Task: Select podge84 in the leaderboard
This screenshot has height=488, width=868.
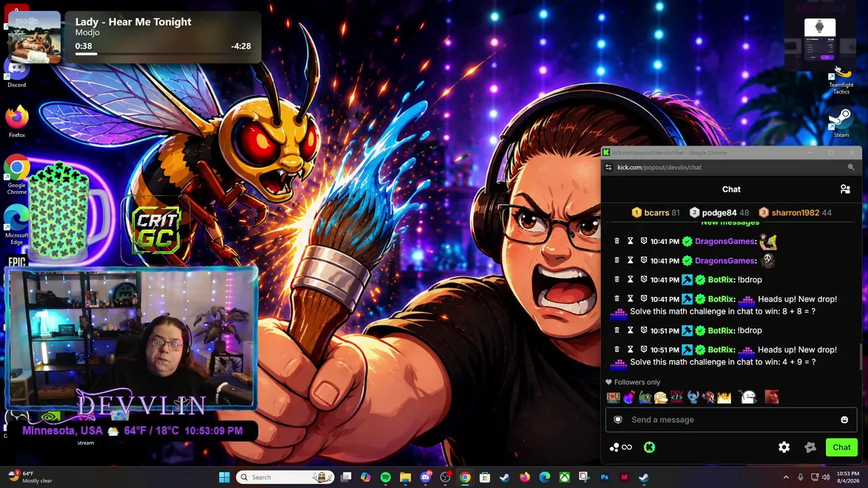Action: 719,213
